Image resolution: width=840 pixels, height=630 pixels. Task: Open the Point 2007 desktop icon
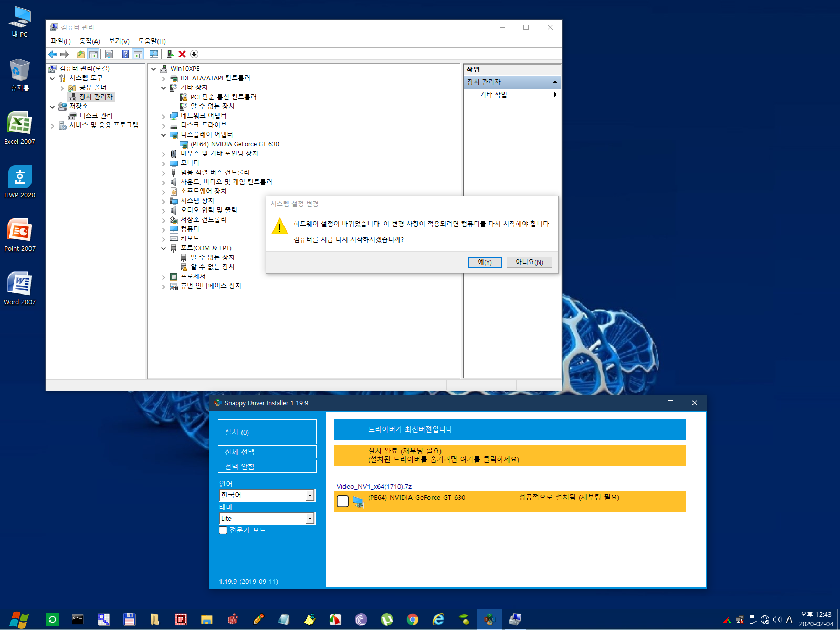[19, 235]
